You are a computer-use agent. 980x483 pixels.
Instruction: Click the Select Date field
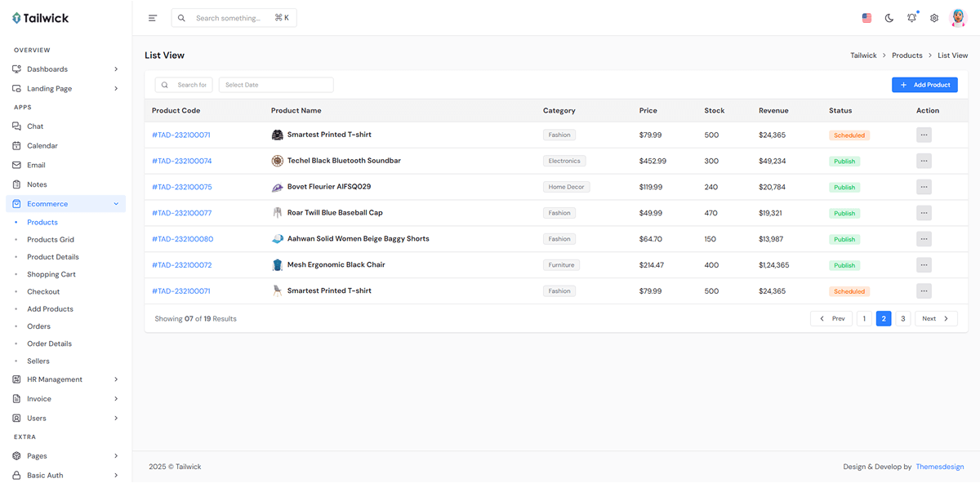(276, 85)
